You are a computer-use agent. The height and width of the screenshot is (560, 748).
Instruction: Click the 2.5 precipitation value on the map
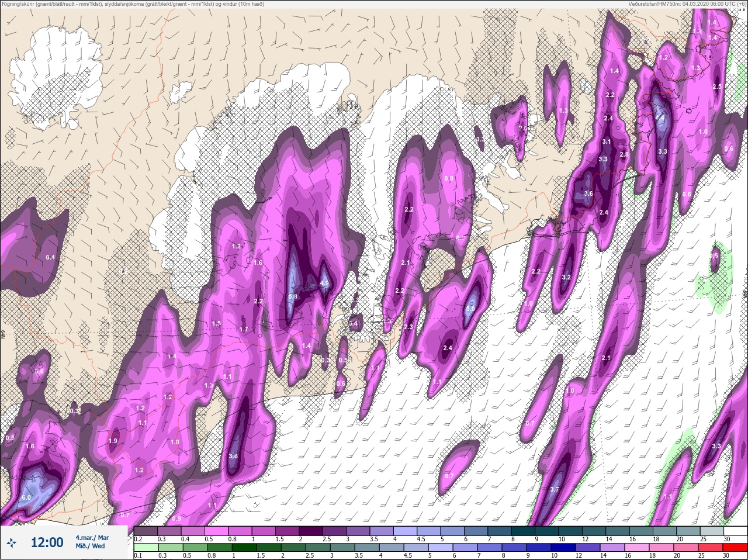click(x=718, y=87)
